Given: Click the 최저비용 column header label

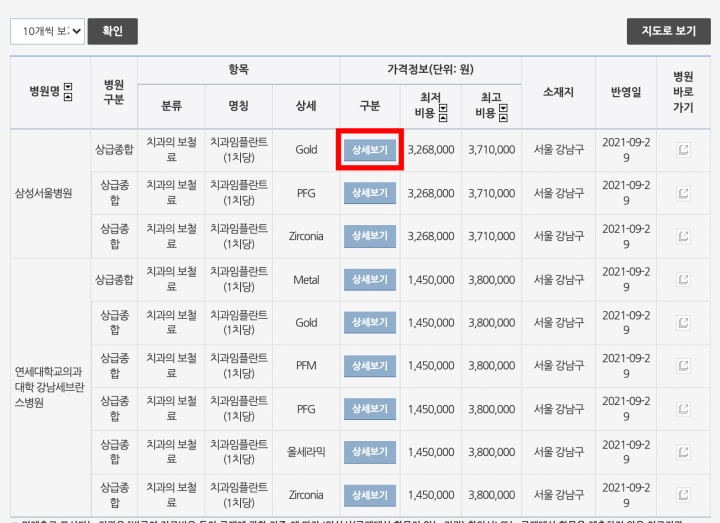Looking at the screenshot, I should pyautogui.click(x=428, y=105).
